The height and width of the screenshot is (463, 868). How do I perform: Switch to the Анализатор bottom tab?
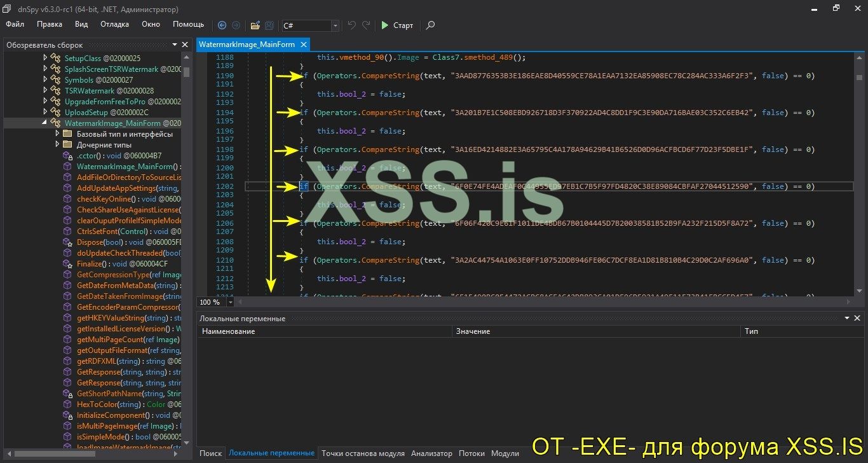431,453
